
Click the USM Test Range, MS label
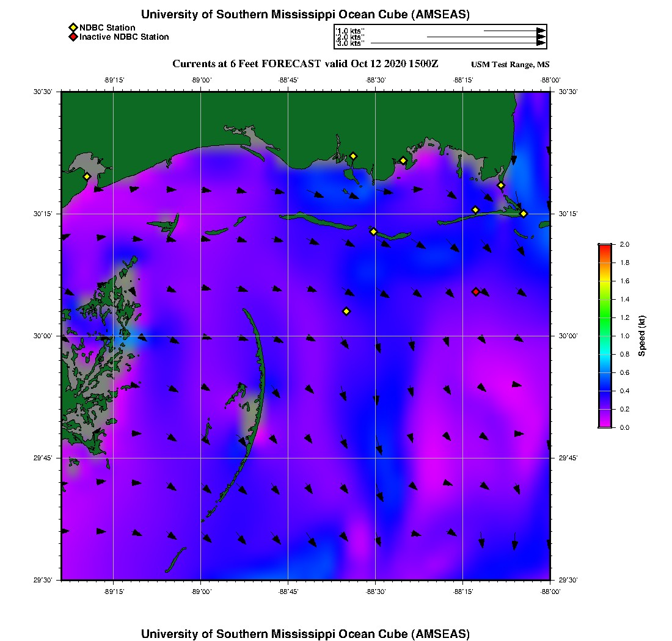click(x=510, y=65)
